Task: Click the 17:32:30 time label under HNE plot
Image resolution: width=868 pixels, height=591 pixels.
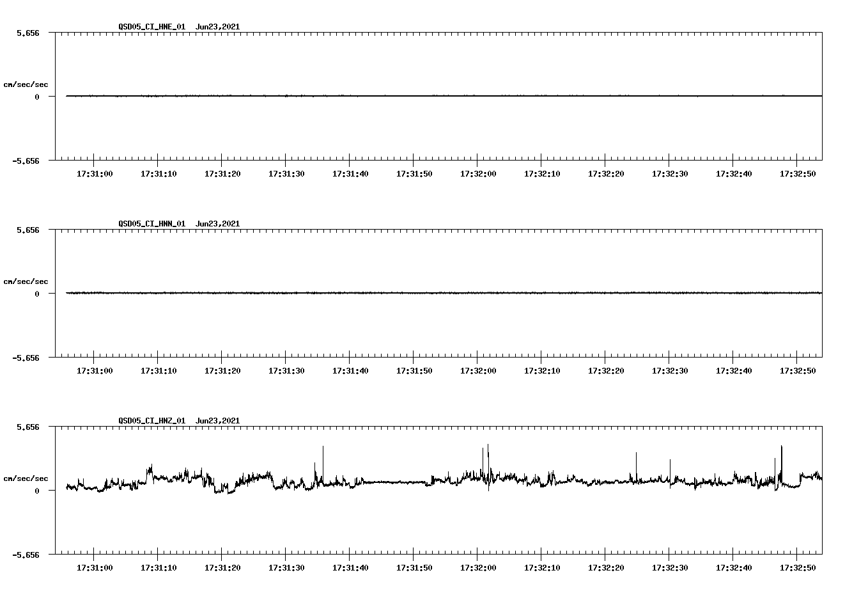Action: (670, 173)
